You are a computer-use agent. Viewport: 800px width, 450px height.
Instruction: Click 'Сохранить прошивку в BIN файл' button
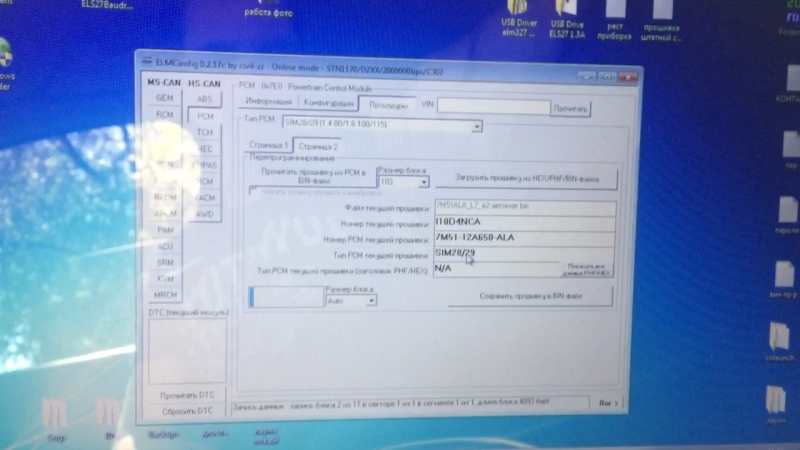(530, 296)
